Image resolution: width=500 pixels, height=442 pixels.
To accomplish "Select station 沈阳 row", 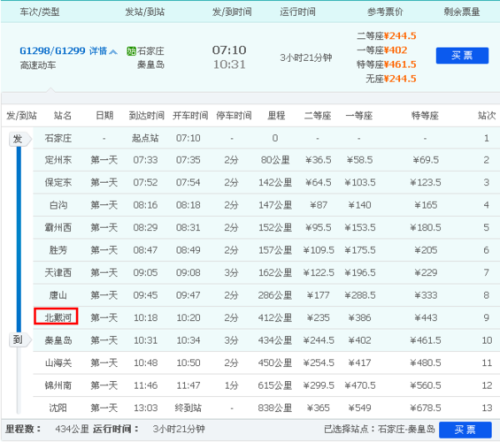I will click(x=266, y=408).
